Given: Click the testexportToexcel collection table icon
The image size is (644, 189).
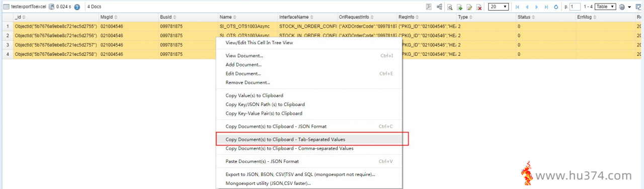Looking at the screenshot, I should pos(6,7).
